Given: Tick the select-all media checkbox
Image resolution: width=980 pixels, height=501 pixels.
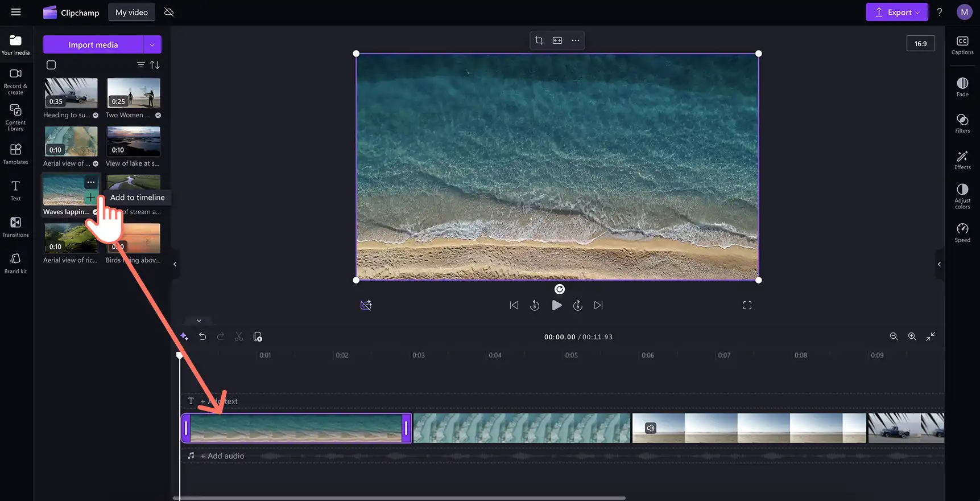Looking at the screenshot, I should click(x=51, y=65).
